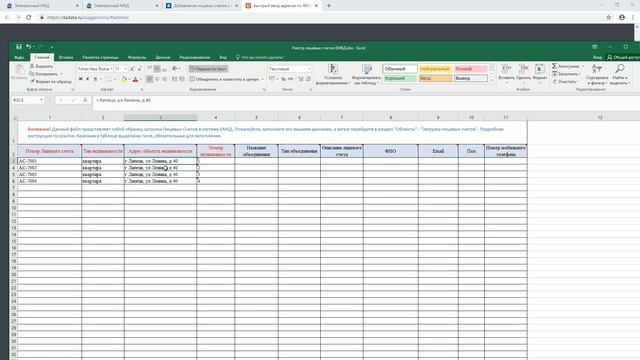This screenshot has height=360, width=640.
Task: Switch to the Рецензирование tab
Action: click(x=195, y=58)
